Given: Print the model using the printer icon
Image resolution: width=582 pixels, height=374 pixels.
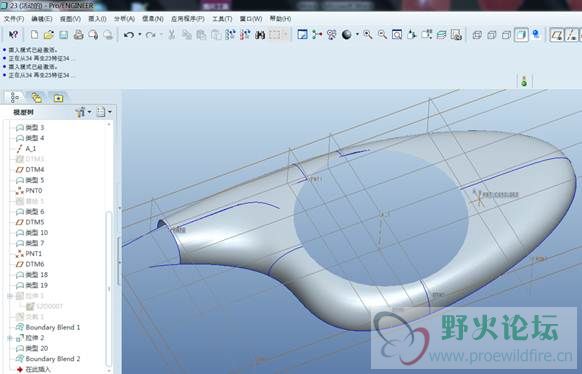Looking at the screenshot, I should point(78,35).
